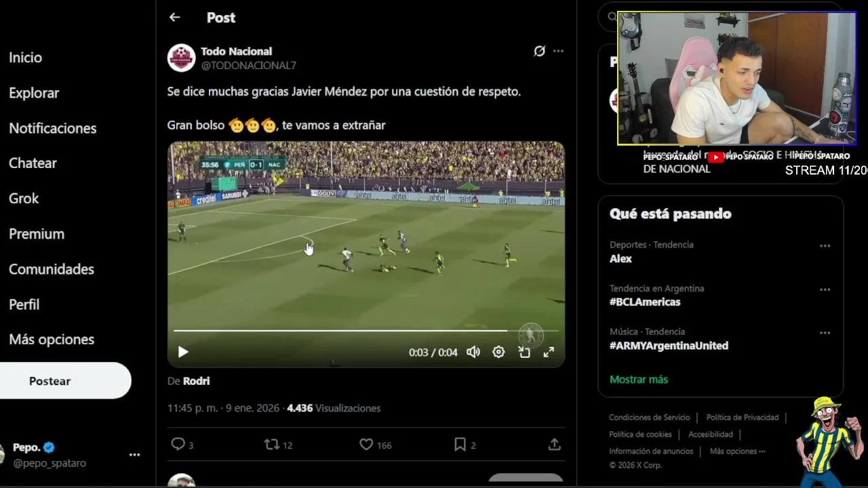Reply to the Todo Nacional post
The width and height of the screenshot is (868, 488).
tap(178, 445)
